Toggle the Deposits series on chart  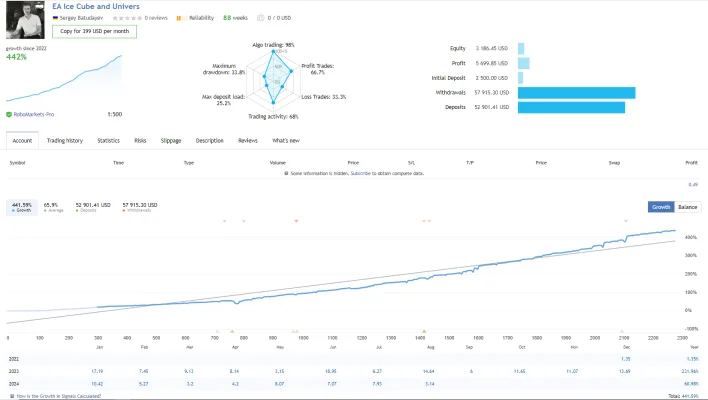coord(93,207)
